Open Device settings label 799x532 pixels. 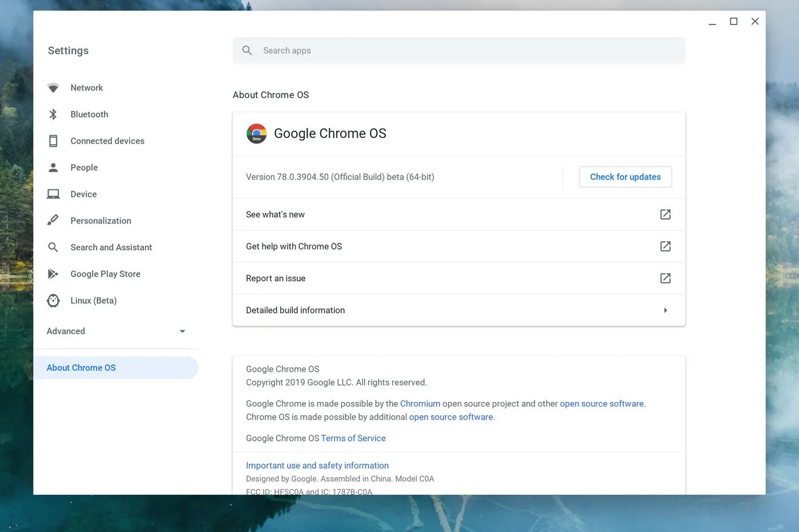coord(83,194)
